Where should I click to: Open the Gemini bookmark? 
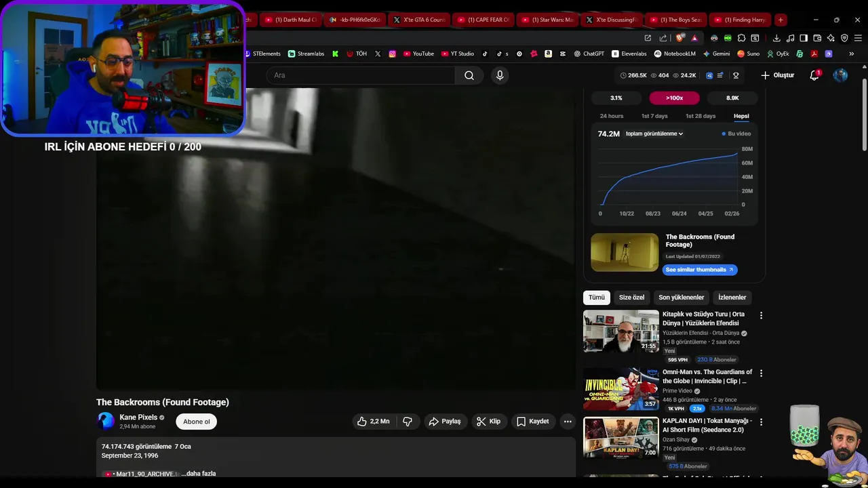[717, 54]
